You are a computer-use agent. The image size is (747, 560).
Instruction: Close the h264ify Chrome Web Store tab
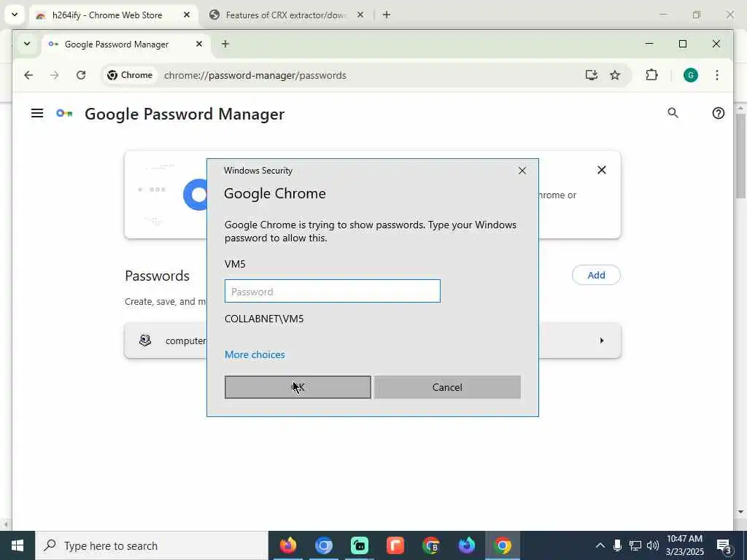(187, 15)
